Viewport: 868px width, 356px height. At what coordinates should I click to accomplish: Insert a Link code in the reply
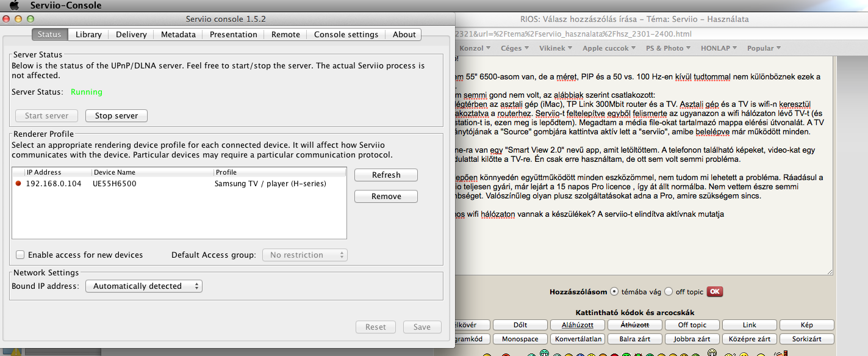750,325
